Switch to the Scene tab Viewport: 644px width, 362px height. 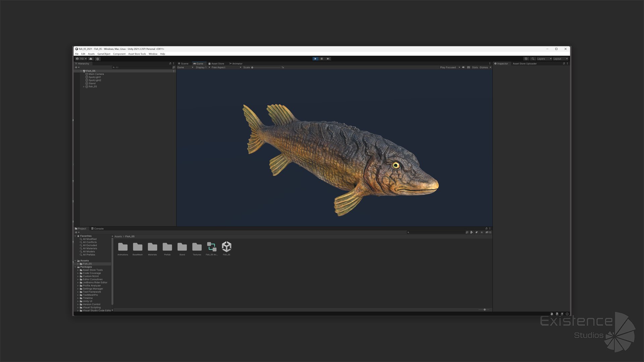point(183,63)
